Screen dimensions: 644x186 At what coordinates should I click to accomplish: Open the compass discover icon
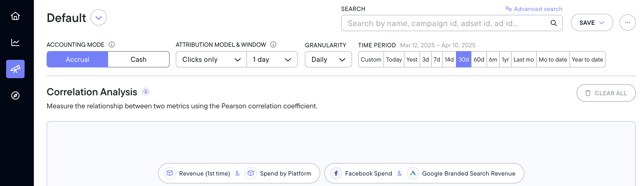coord(15,96)
